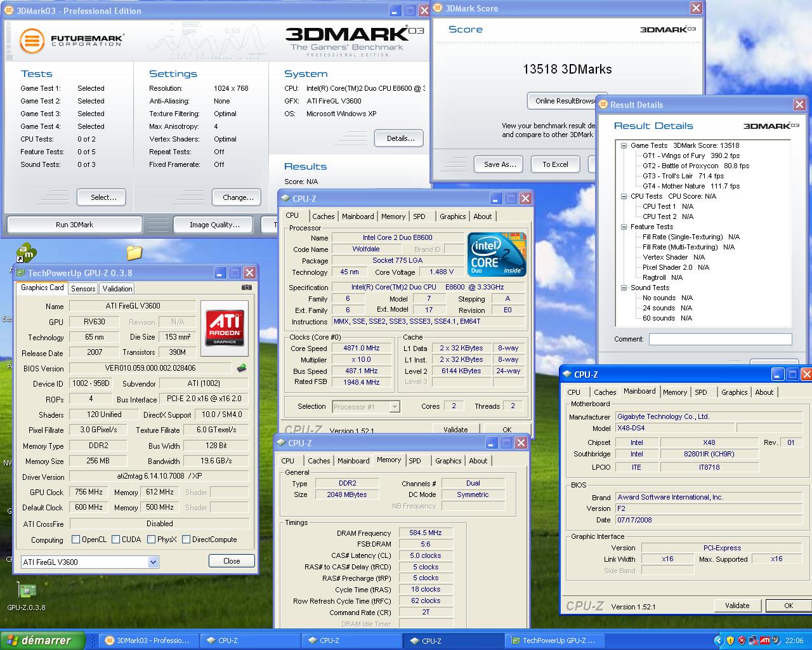The height and width of the screenshot is (650, 812).
Task: Click the Close button in GPU-Z
Action: (x=232, y=561)
